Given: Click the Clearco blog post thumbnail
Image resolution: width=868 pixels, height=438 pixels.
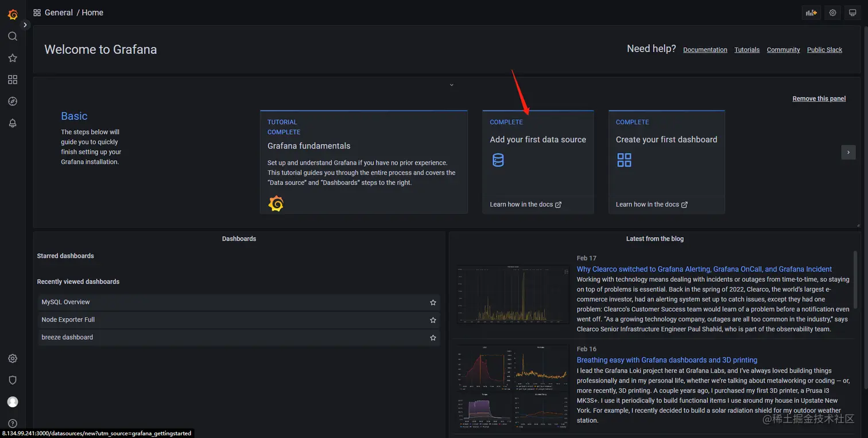Looking at the screenshot, I should pyautogui.click(x=513, y=293).
